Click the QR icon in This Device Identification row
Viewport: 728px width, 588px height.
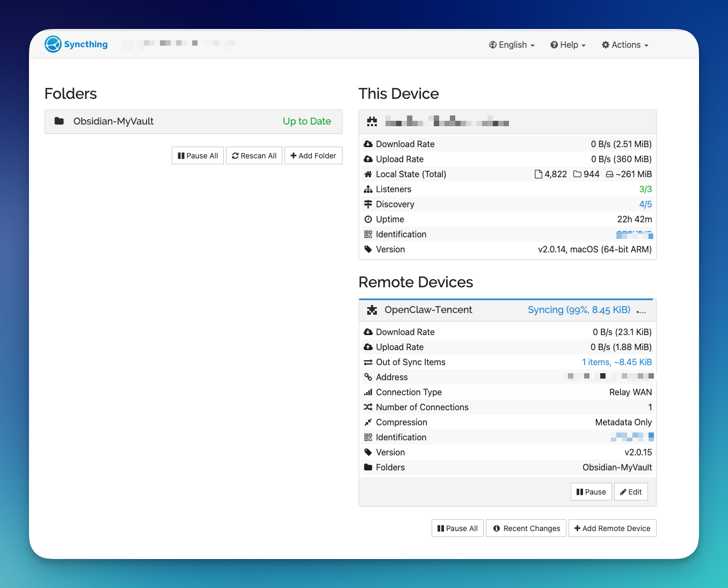tap(368, 235)
